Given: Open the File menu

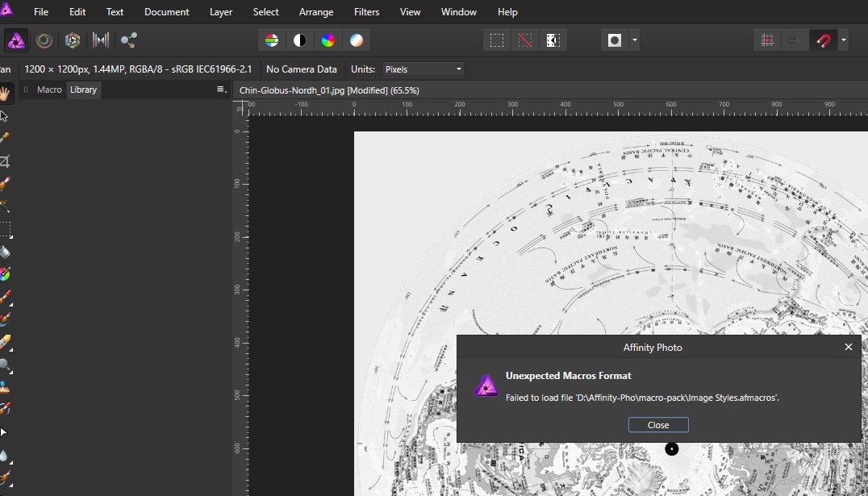Looking at the screenshot, I should pos(41,11).
